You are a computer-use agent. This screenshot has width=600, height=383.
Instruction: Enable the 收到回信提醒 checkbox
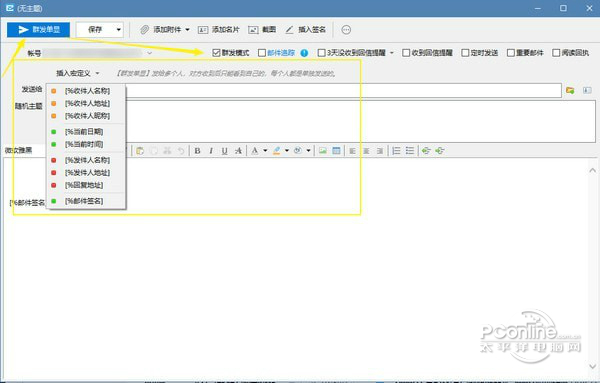406,53
